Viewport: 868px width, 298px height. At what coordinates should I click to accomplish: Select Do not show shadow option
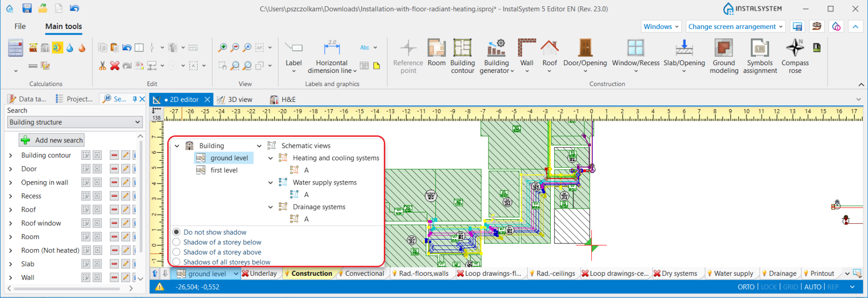click(210, 232)
